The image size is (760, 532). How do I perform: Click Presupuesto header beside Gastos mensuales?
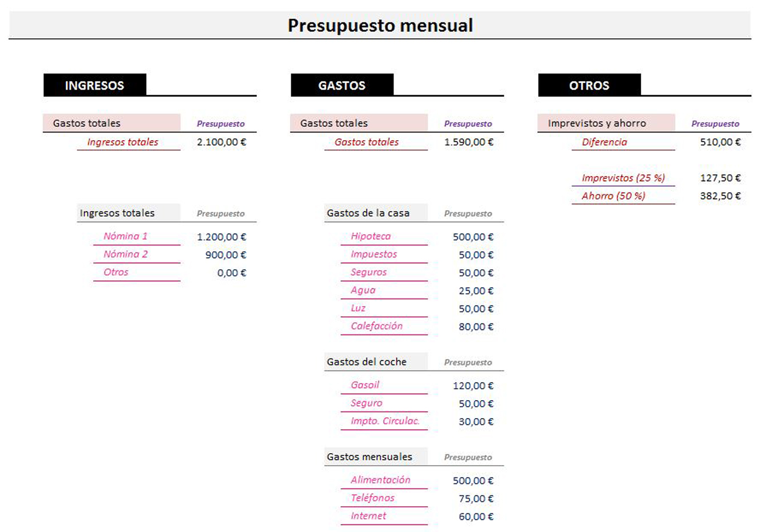[468, 457]
